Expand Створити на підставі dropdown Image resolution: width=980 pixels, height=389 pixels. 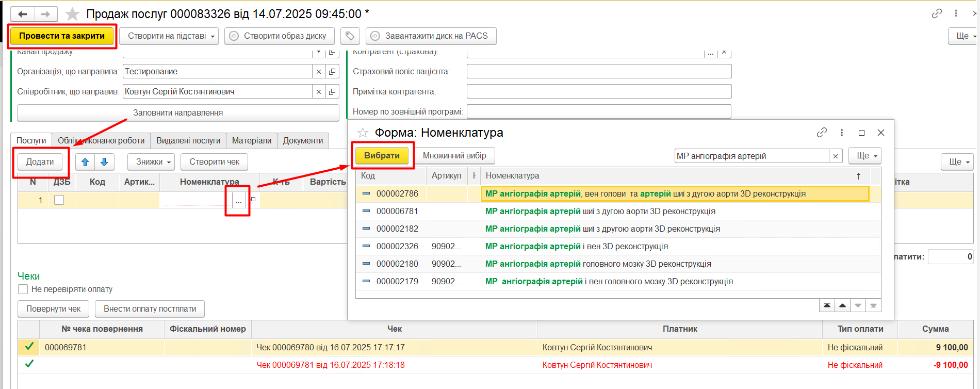[x=169, y=36]
